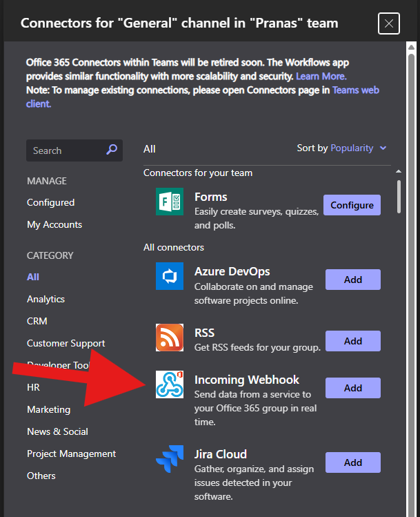Configure the Forms connector
Viewport: 420px width, 517px height.
click(352, 205)
